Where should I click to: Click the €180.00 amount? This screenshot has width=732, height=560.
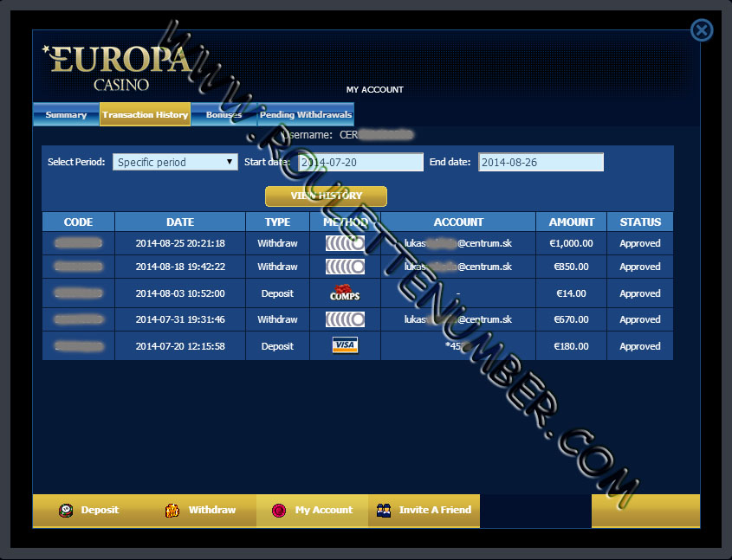572,346
